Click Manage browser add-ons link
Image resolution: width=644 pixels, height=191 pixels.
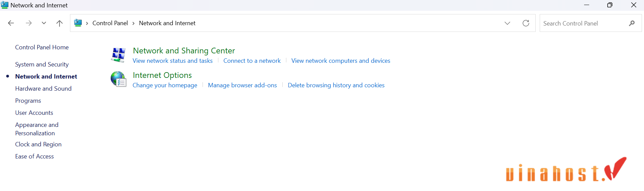point(242,85)
